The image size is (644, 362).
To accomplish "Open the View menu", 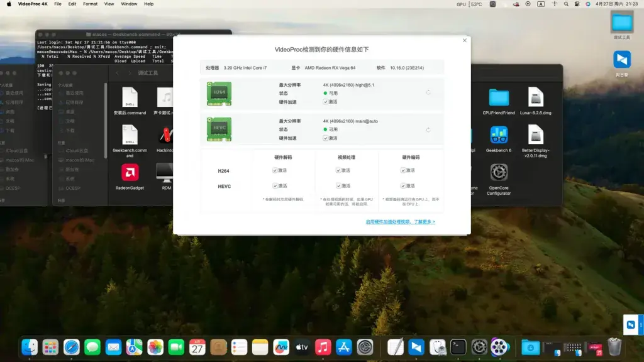I will tap(109, 4).
